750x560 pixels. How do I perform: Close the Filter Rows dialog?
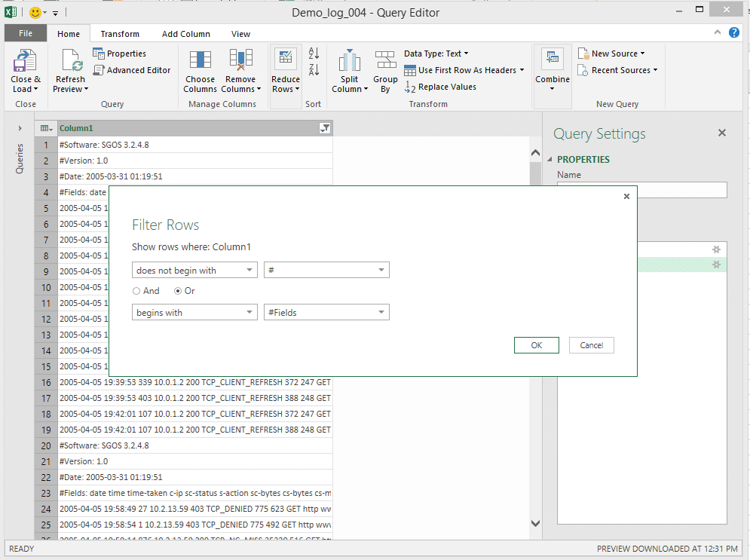pyautogui.click(x=626, y=197)
